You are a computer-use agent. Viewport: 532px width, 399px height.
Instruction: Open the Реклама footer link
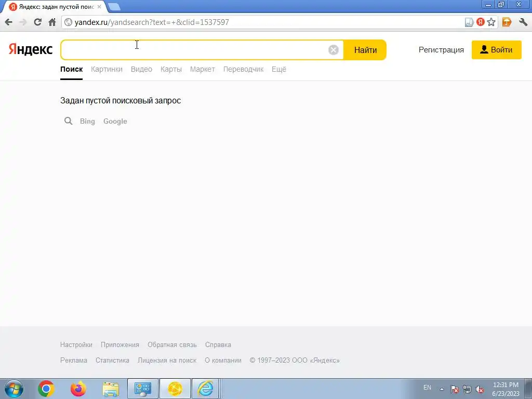(74, 361)
